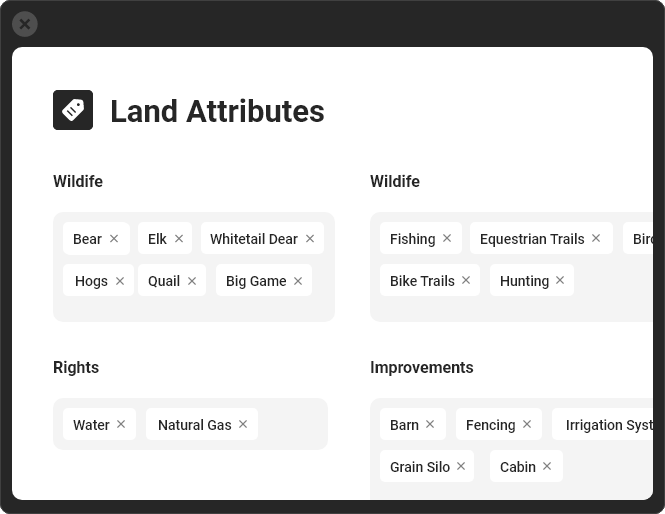Remove the Big Game tag
Screen dimensions: 665x514
[x=298, y=281]
